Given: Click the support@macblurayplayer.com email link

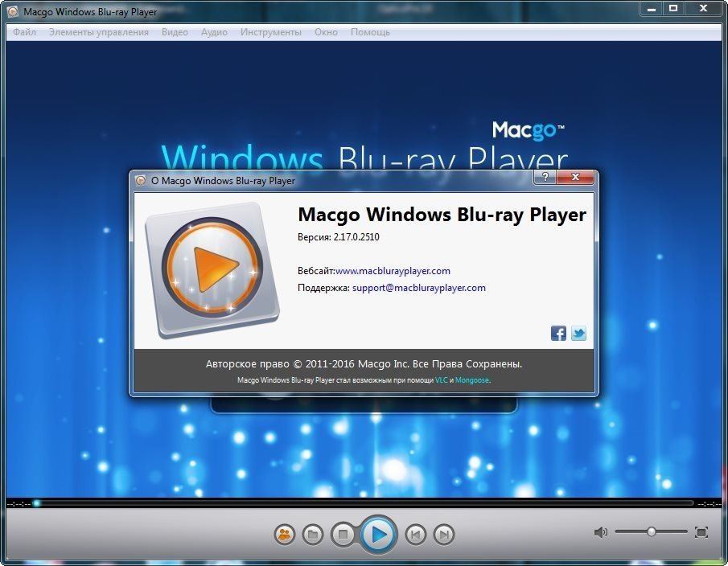Looking at the screenshot, I should (x=419, y=288).
